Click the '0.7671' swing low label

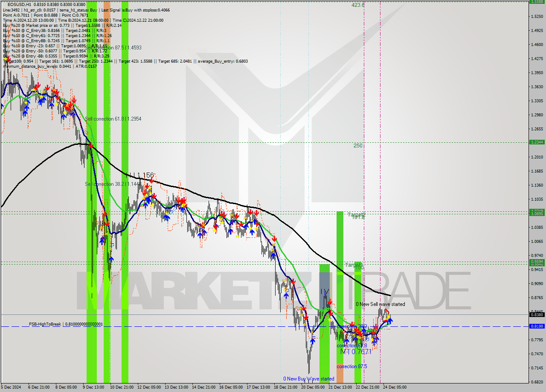pos(361,352)
